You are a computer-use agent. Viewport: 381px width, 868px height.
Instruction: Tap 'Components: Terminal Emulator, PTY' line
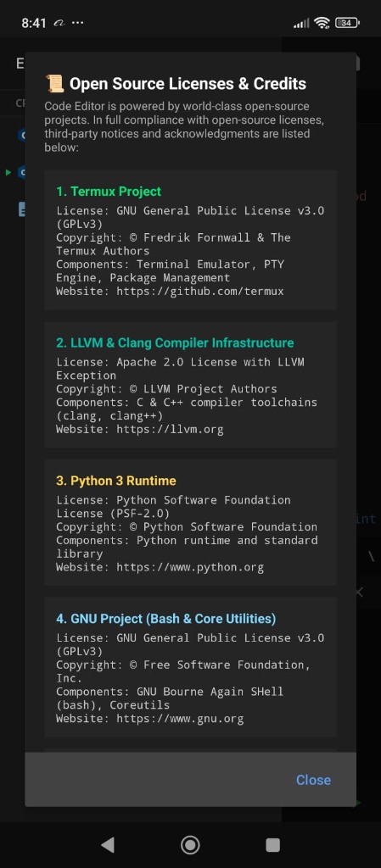point(170,264)
